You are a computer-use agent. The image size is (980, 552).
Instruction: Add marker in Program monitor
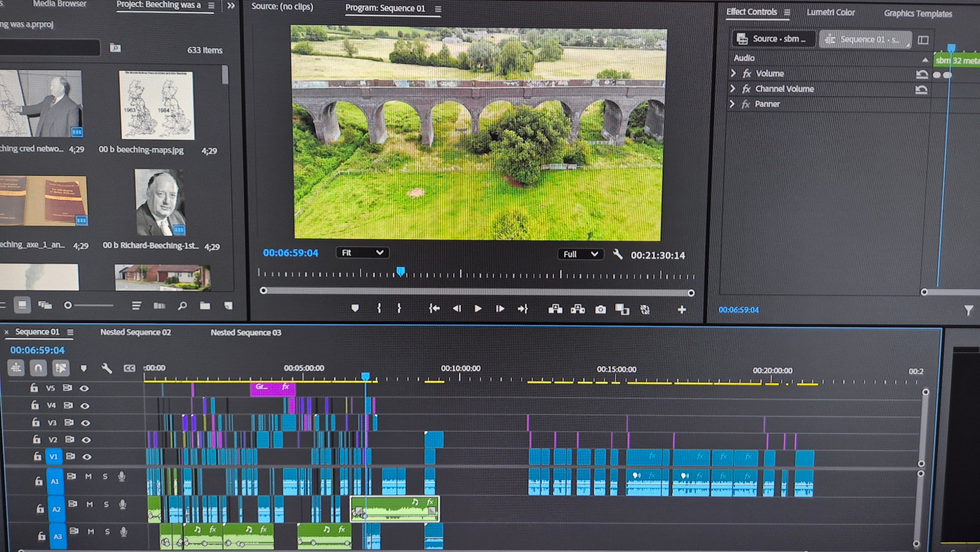pos(355,308)
